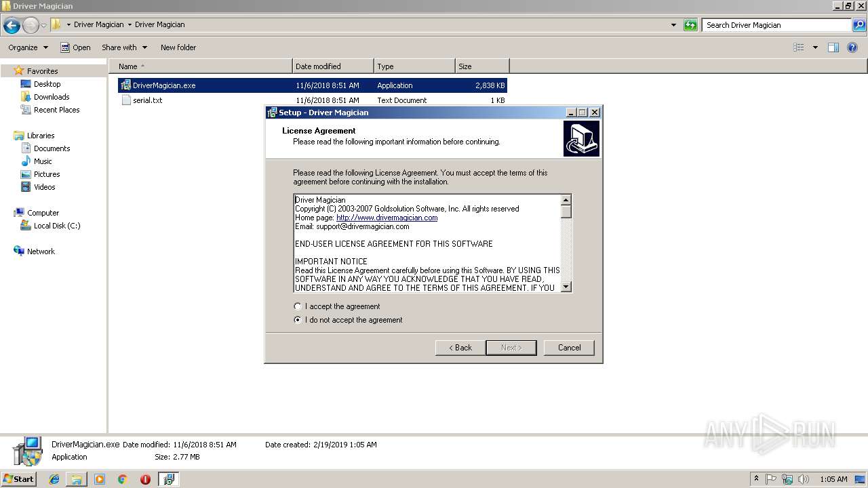Click the folder icon in address bar
The image size is (868, 488).
[56, 24]
